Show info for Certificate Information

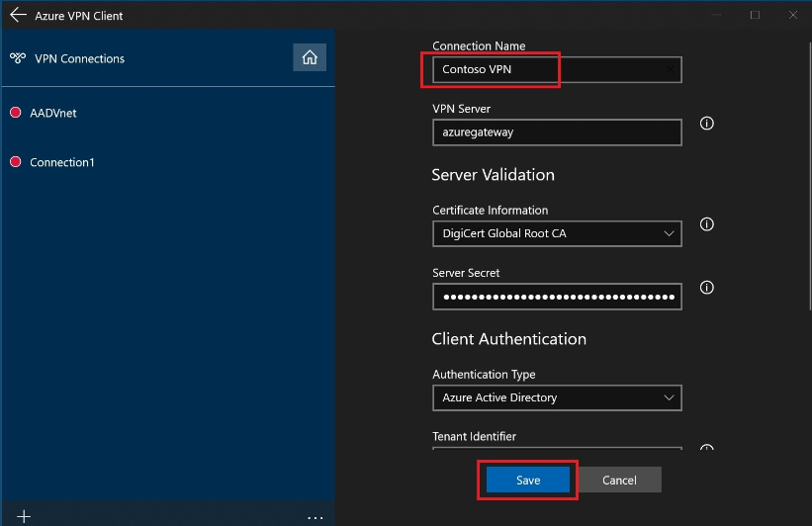coord(707,224)
